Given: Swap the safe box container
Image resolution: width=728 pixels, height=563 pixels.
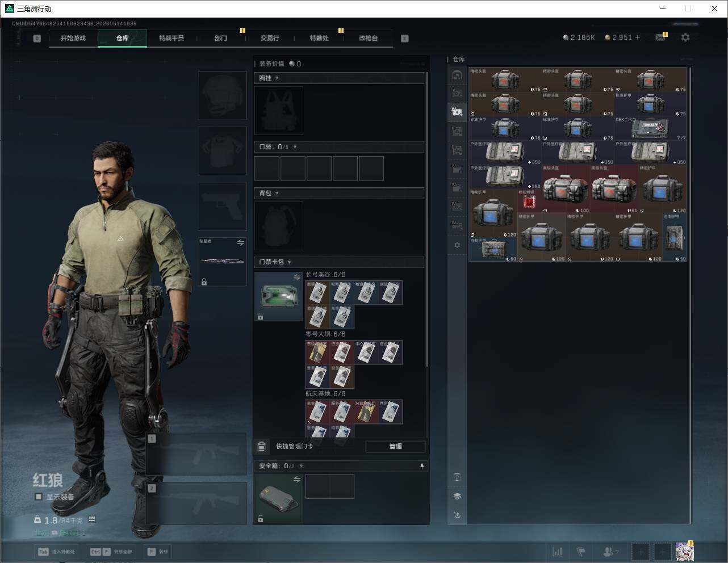Looking at the screenshot, I should (297, 480).
